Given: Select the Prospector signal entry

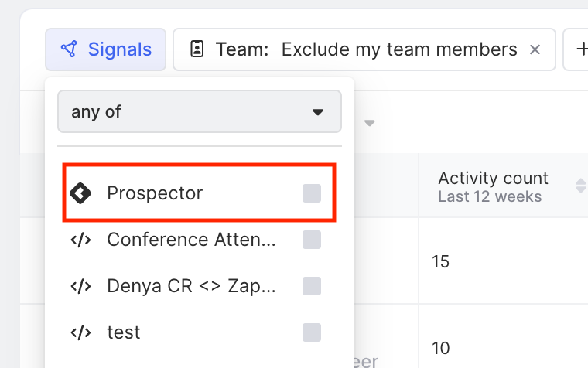Looking at the screenshot, I should [x=155, y=193].
